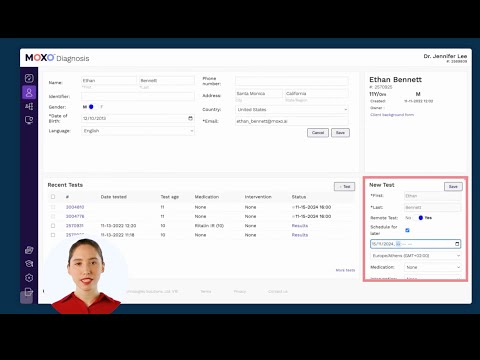The width and height of the screenshot is (480, 360).
Task: Click the Dr. Jennifer Lee account name
Action: click(x=445, y=56)
